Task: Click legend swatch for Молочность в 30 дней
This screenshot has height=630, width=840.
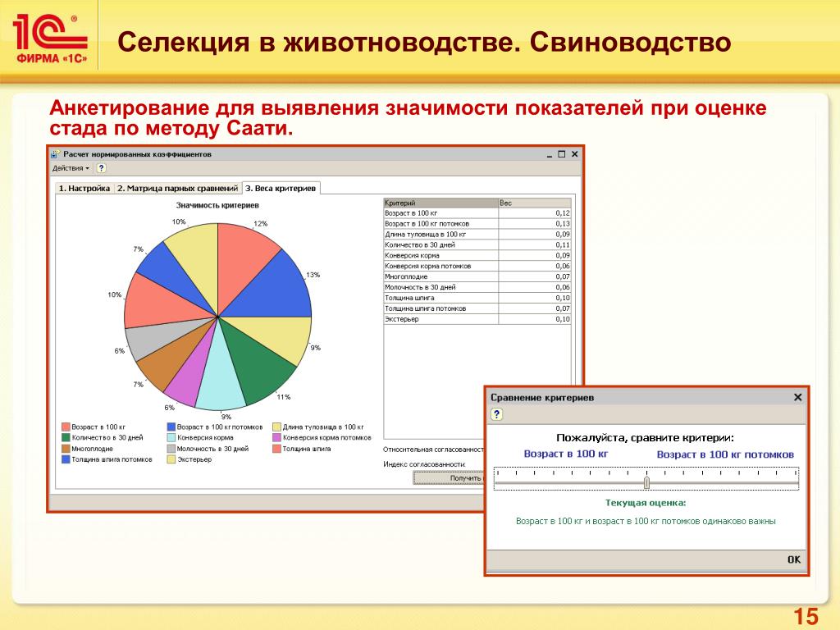Action: pyautogui.click(x=171, y=449)
